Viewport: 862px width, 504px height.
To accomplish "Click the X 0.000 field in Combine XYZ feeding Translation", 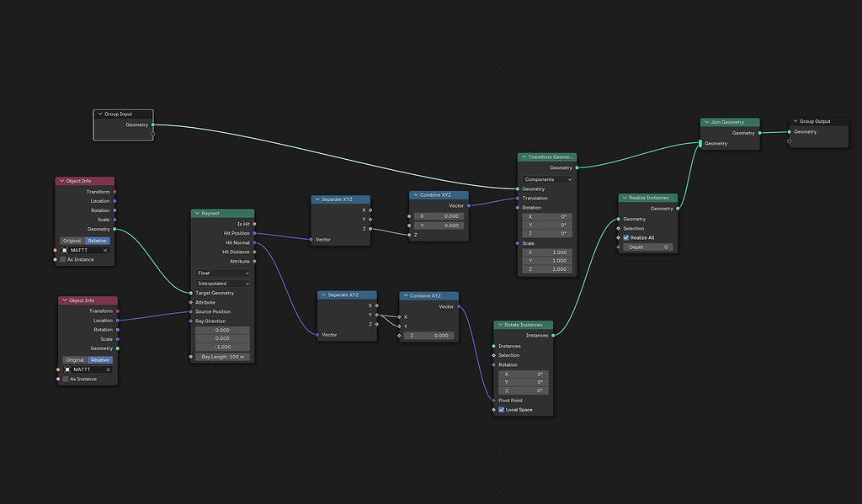I will (x=439, y=216).
